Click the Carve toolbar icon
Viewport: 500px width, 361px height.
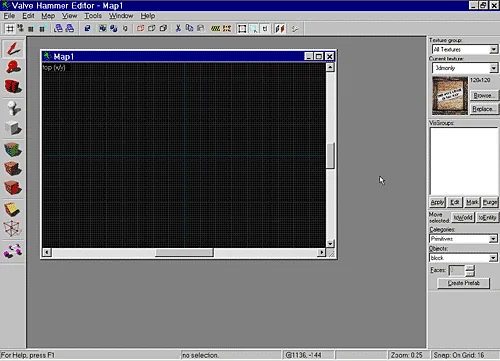[87, 29]
